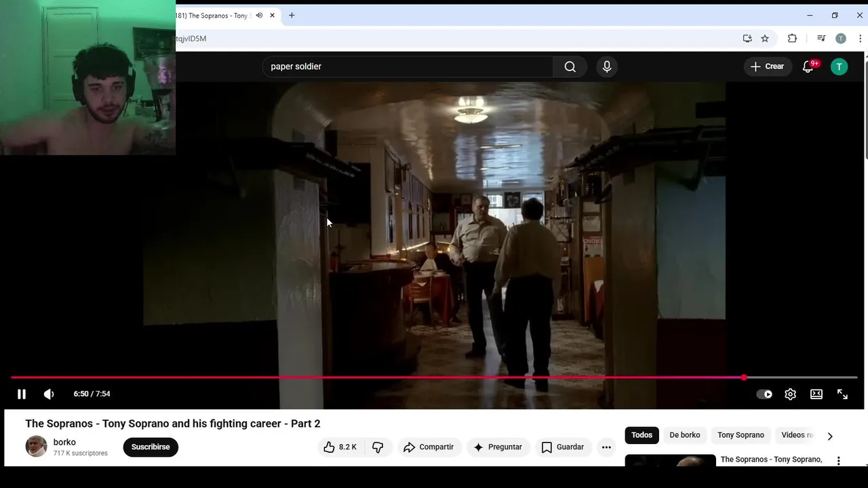The height and width of the screenshot is (488, 868).
Task: Select the Todos chip
Action: (642, 435)
